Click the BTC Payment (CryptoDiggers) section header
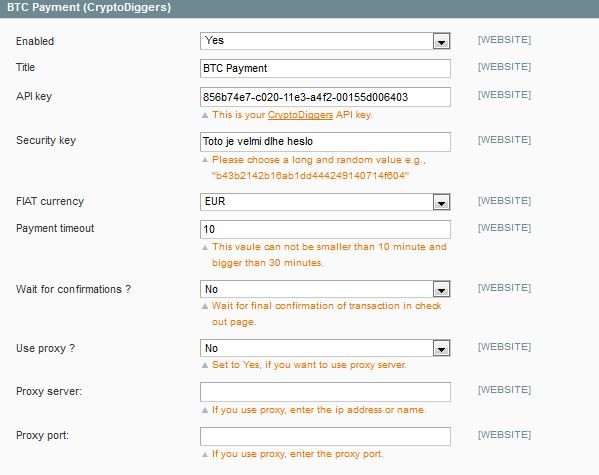The height and width of the screenshot is (475, 599). coord(300,8)
